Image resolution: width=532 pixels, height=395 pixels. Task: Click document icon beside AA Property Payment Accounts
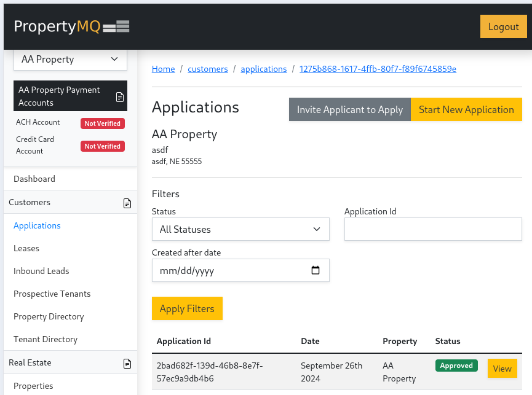(120, 97)
